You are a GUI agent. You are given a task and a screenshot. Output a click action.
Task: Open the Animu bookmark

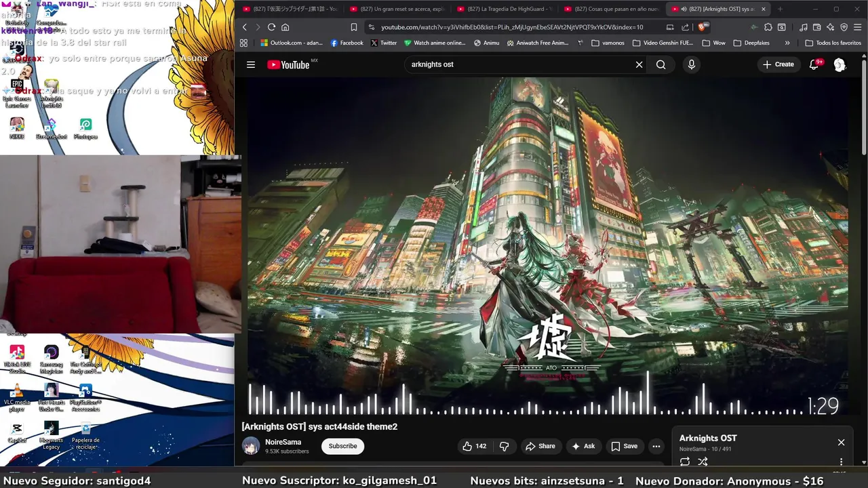click(486, 43)
